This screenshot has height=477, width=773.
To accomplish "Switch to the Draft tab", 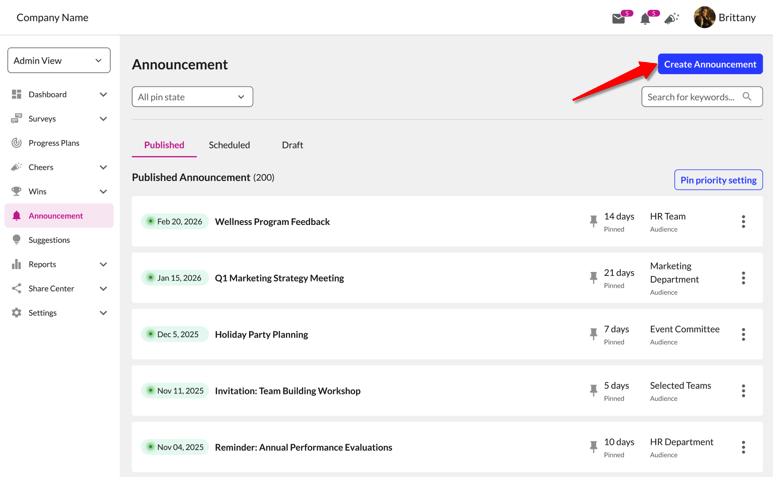I will click(x=292, y=145).
